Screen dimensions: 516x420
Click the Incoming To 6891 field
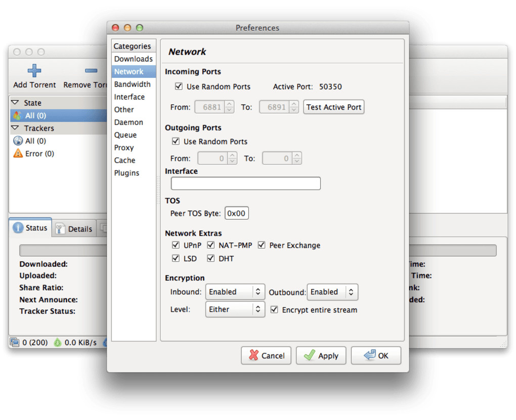pyautogui.click(x=275, y=107)
